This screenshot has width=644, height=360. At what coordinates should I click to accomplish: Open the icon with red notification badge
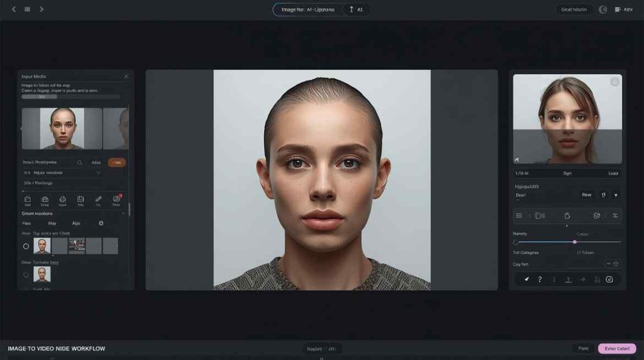pos(116,200)
